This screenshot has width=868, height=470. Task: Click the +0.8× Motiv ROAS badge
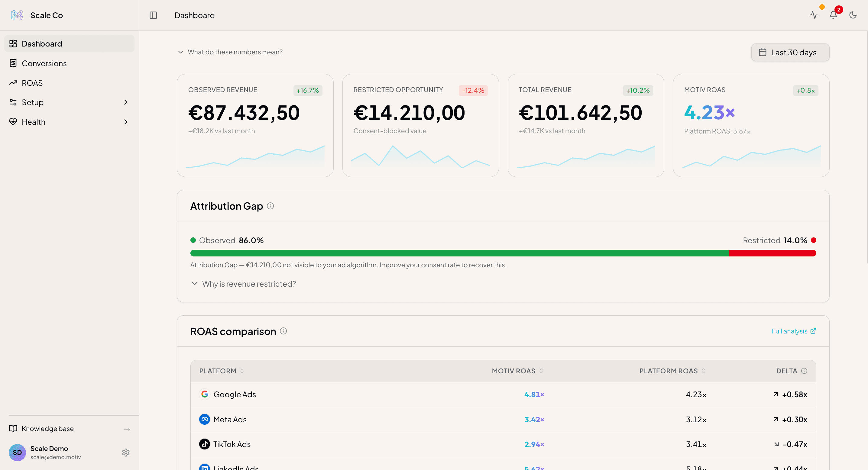coord(805,90)
